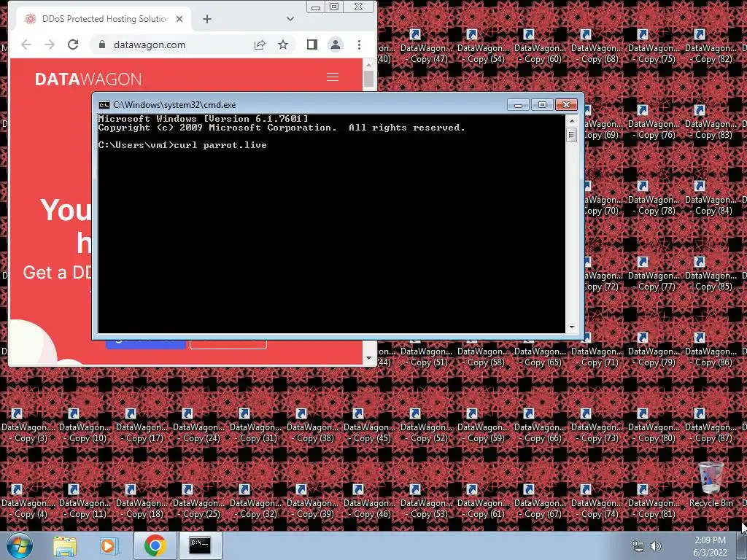Image resolution: width=747 pixels, height=560 pixels.
Task: Select the DataWagon - Copy (10) shortcut
Action: click(x=85, y=426)
